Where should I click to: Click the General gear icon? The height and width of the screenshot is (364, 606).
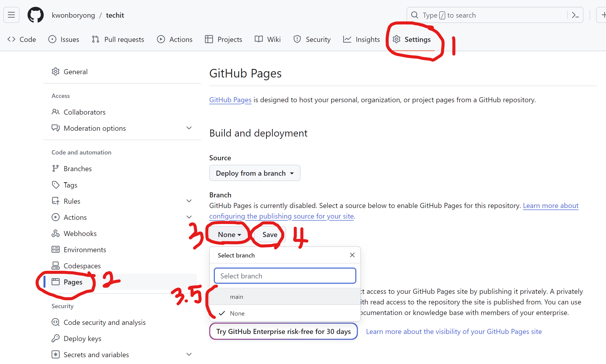click(56, 72)
